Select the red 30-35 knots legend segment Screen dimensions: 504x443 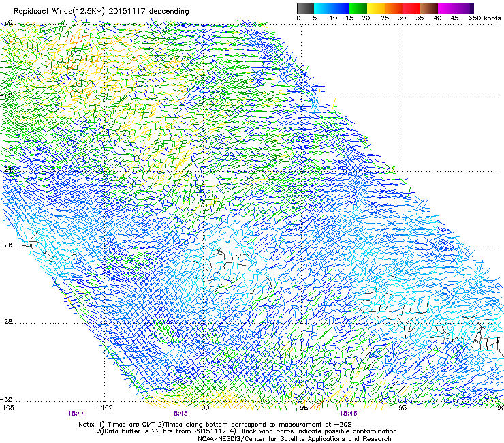pyautogui.click(x=411, y=8)
